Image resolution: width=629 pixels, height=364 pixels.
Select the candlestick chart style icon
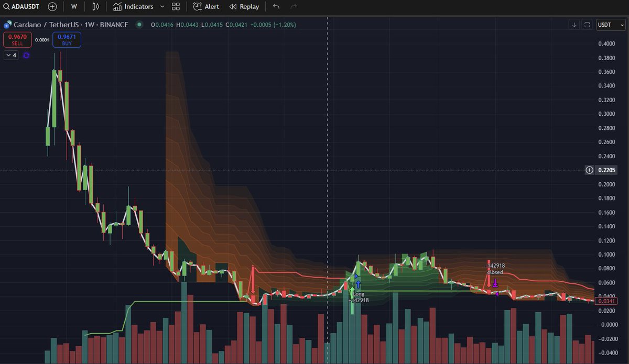[x=95, y=6]
